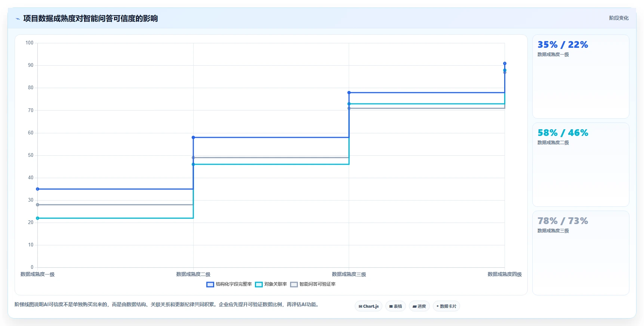Click the cyan data point at 22 on level one

tap(37, 218)
